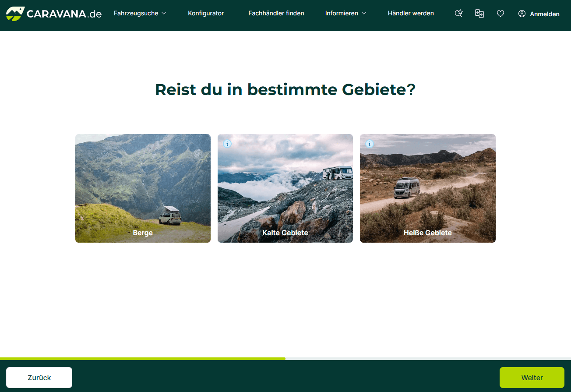This screenshot has height=392, width=571.
Task: Expand the Fahrzeugsuche dropdown menu
Action: 140,13
